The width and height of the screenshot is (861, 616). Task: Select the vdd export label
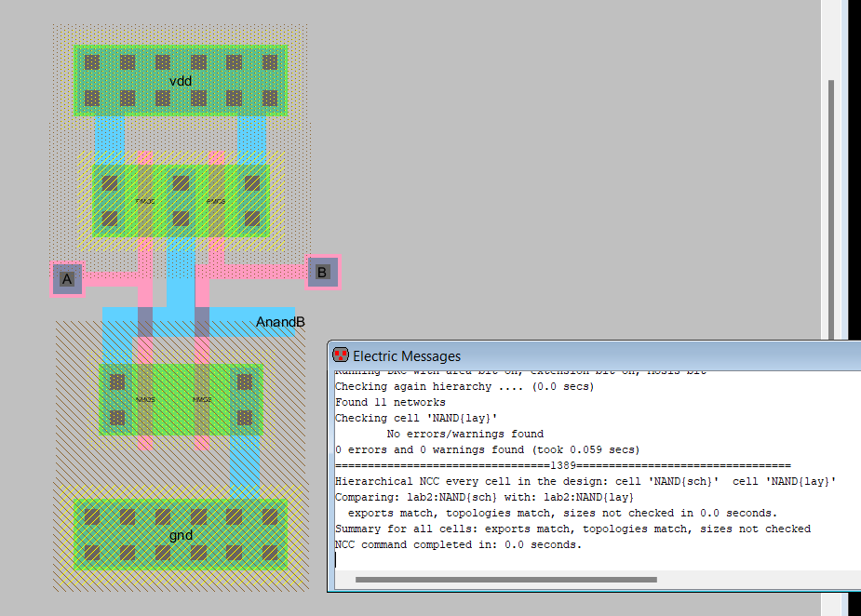[181, 81]
